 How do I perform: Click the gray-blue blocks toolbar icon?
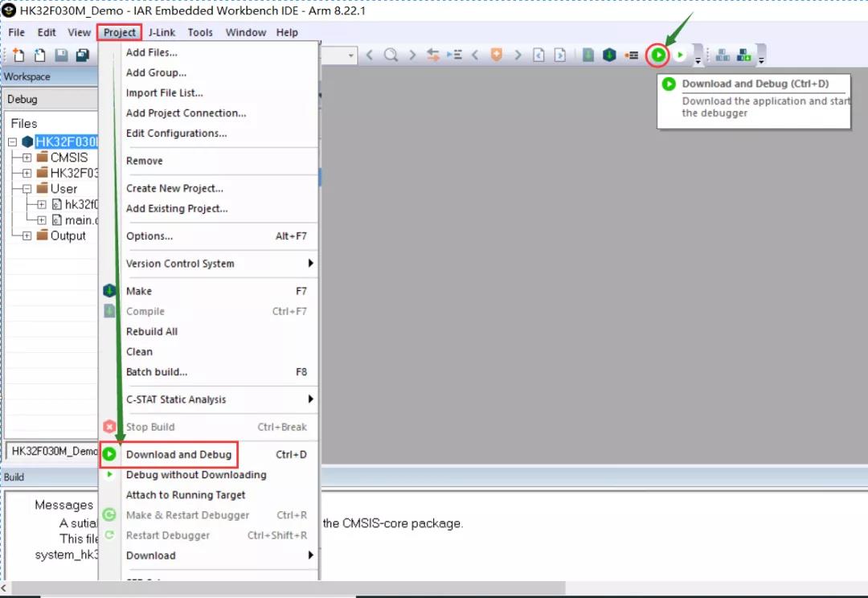pos(723,55)
